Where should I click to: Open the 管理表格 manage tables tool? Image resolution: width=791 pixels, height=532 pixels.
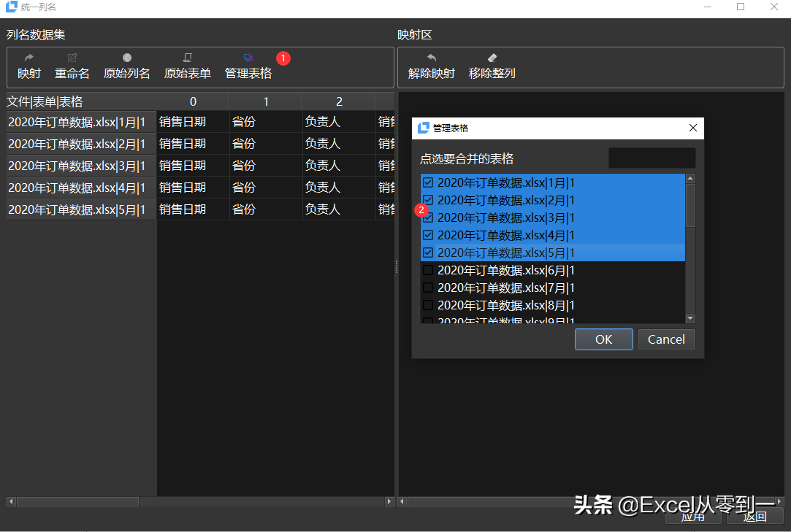pos(248,66)
